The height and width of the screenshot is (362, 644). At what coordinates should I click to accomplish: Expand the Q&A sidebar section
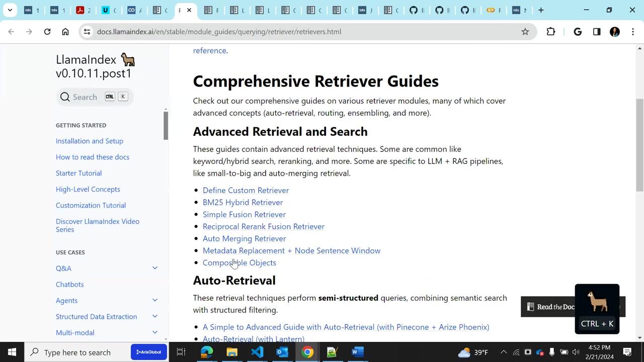click(155, 268)
